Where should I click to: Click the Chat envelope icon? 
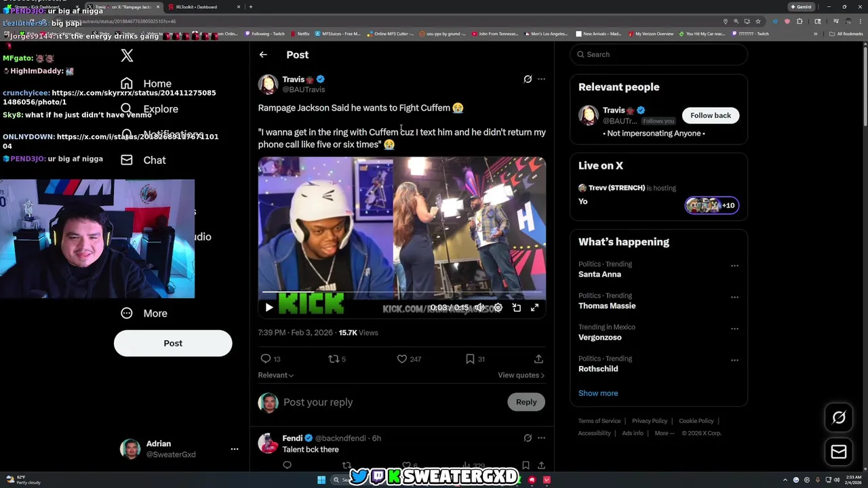coord(127,160)
